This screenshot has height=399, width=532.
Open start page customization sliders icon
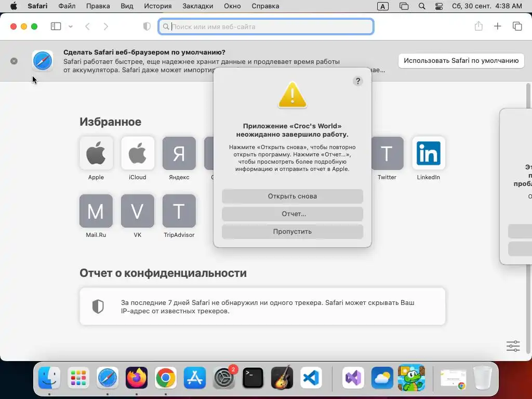point(513,345)
